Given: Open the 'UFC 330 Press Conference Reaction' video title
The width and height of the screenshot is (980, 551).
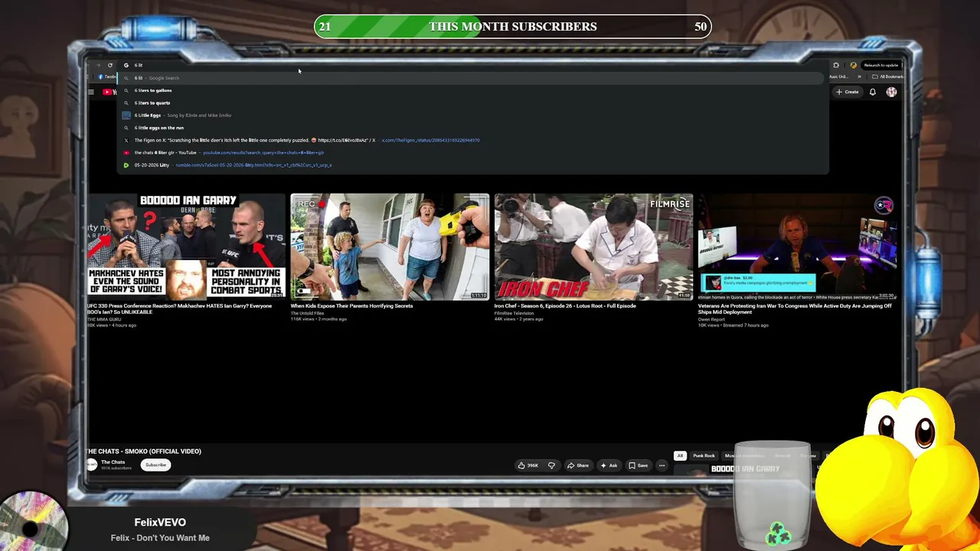Looking at the screenshot, I should click(x=179, y=308).
